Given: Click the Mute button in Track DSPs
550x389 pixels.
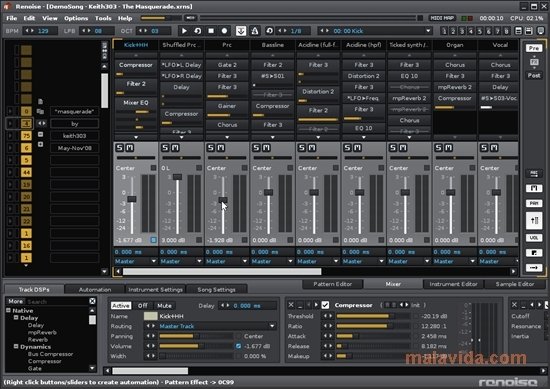Looking at the screenshot, I should click(164, 306).
